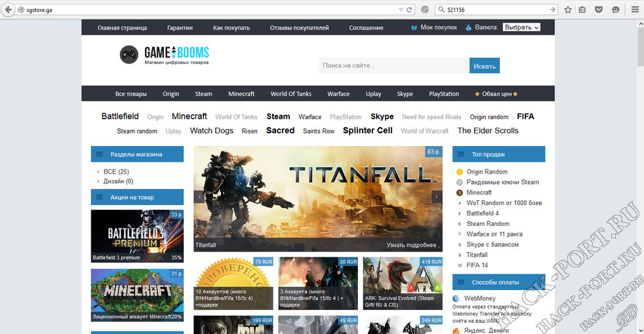Click Origin Random in top sales
Viewport: 644px width, 334px height.
(x=487, y=172)
